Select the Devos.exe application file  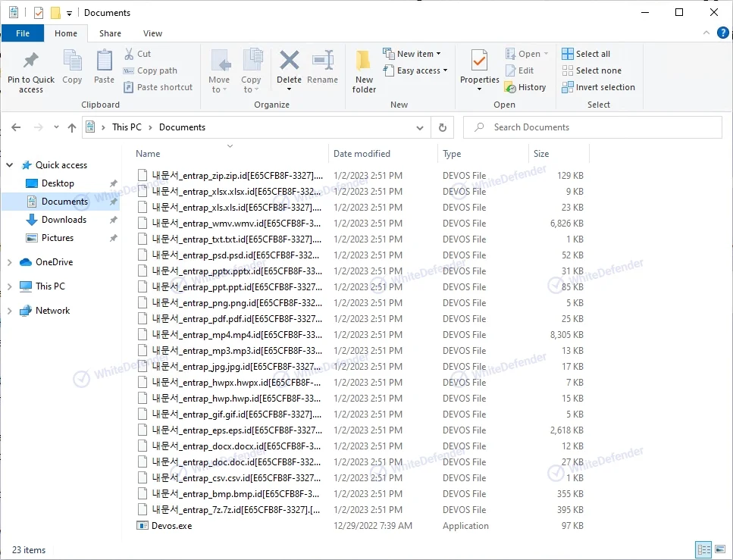pos(171,526)
